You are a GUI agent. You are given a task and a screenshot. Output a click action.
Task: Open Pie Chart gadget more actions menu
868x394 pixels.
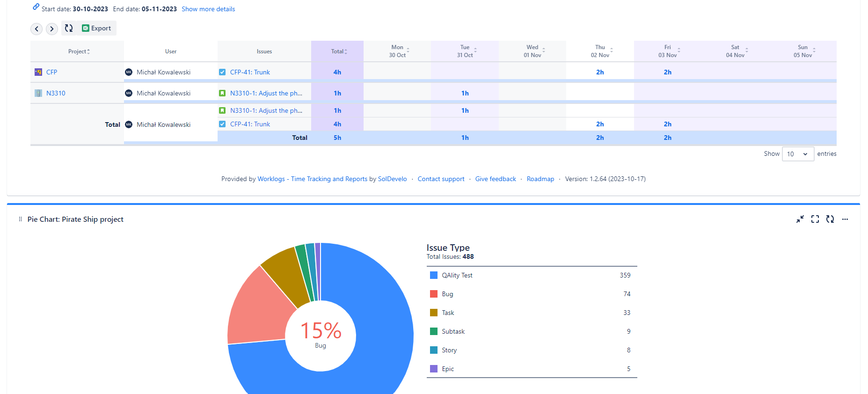[845, 219]
